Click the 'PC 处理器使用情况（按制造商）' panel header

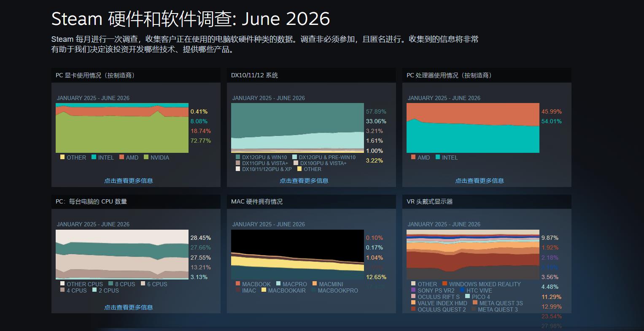[487, 75]
